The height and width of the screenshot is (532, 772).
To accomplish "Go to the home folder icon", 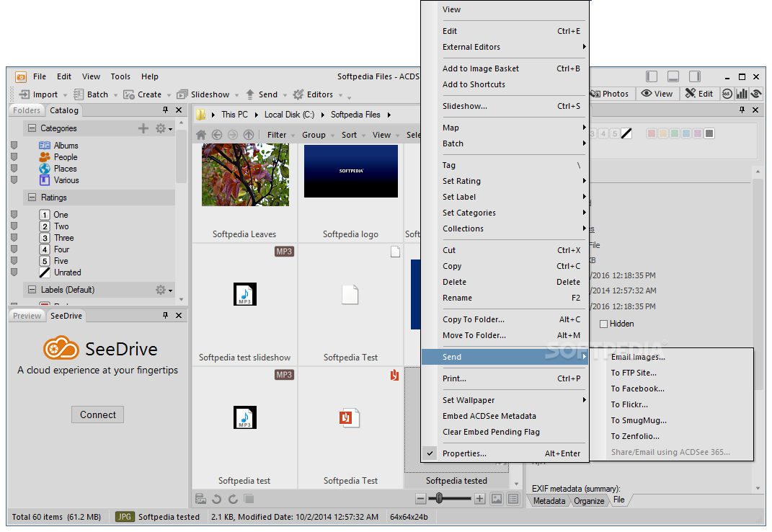I will (x=201, y=135).
